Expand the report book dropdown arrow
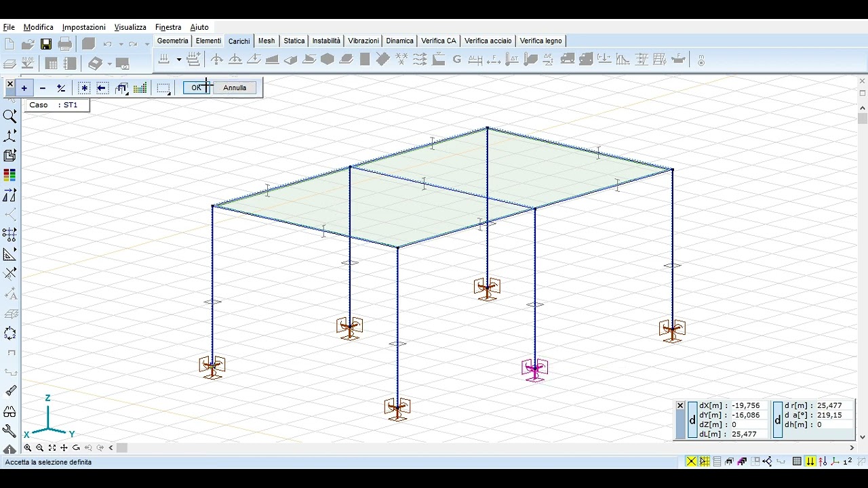Image resolution: width=868 pixels, height=488 pixels. coord(109,64)
